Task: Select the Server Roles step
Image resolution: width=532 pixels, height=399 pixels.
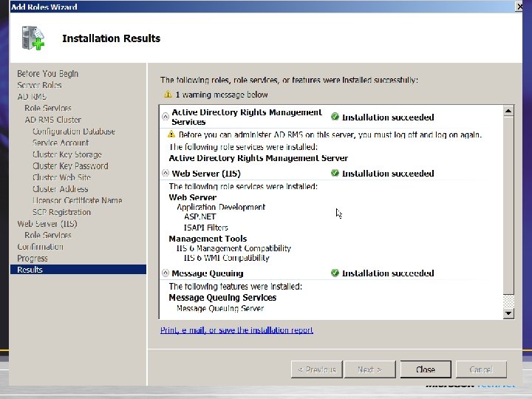Action: (x=39, y=85)
